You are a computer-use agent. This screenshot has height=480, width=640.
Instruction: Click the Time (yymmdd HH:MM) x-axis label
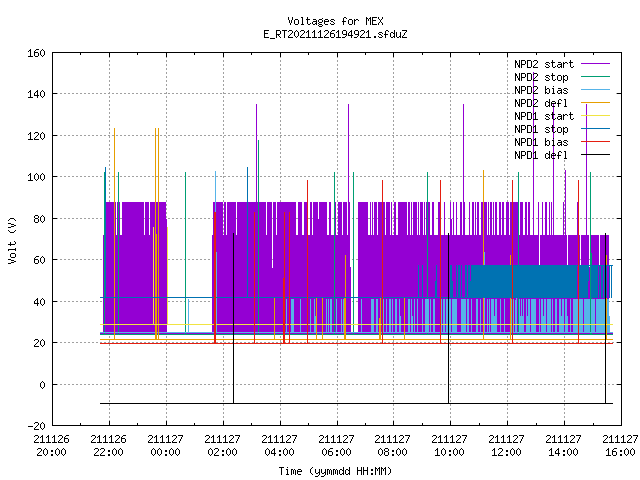[335, 471]
